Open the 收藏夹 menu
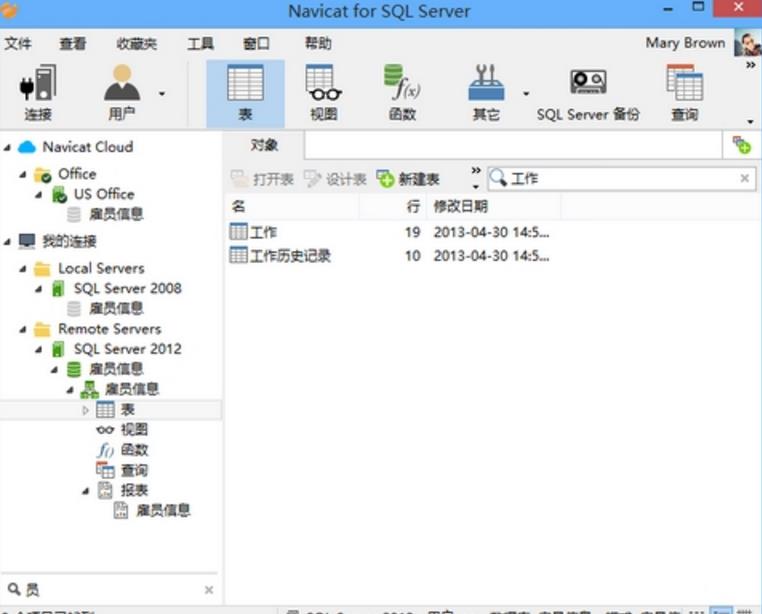Screen dimensions: 762x614 [x=137, y=44]
